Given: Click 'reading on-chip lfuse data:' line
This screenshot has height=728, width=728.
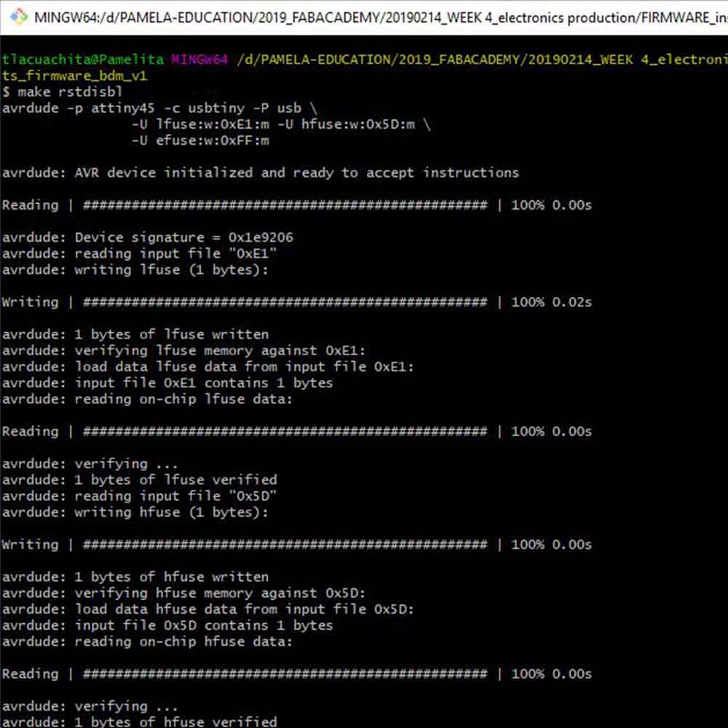Looking at the screenshot, I should [x=147, y=399].
